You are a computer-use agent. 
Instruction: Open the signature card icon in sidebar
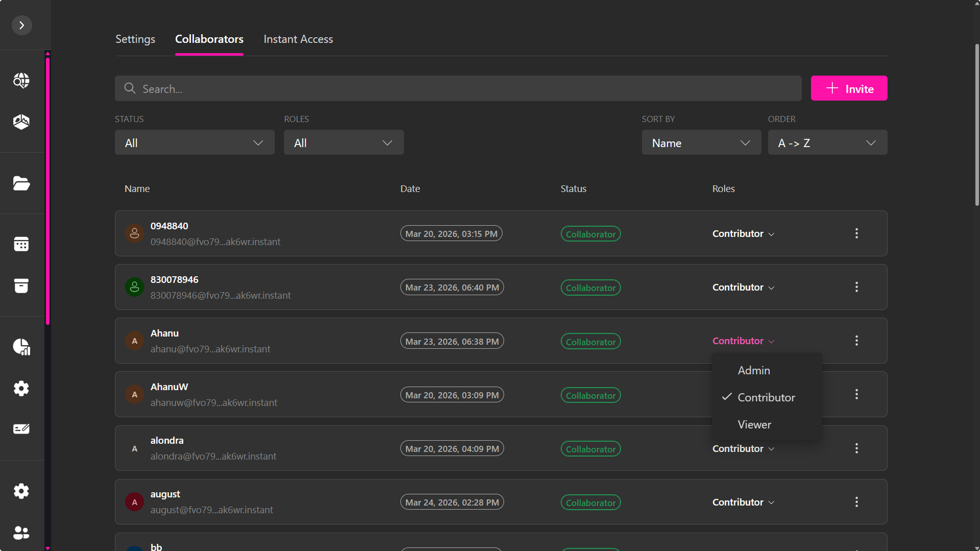(21, 429)
